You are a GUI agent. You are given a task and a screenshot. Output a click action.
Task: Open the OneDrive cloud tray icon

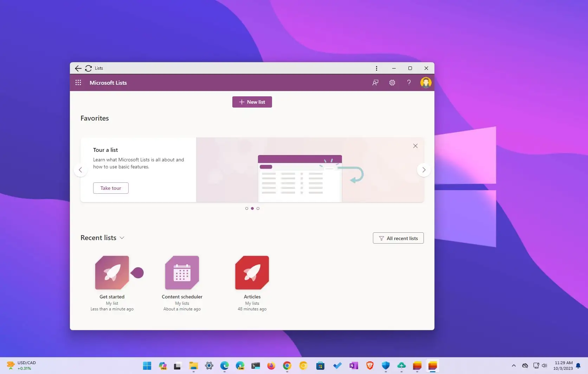525,366
